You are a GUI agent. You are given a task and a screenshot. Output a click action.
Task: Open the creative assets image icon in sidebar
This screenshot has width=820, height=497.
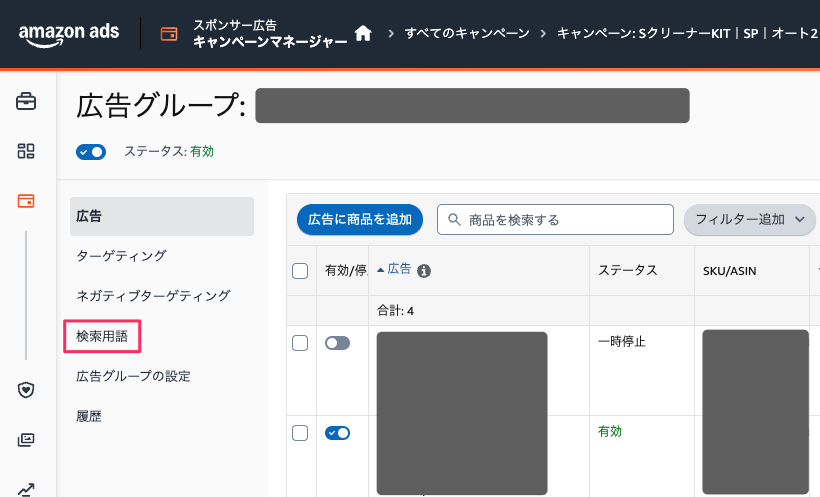coord(26,439)
